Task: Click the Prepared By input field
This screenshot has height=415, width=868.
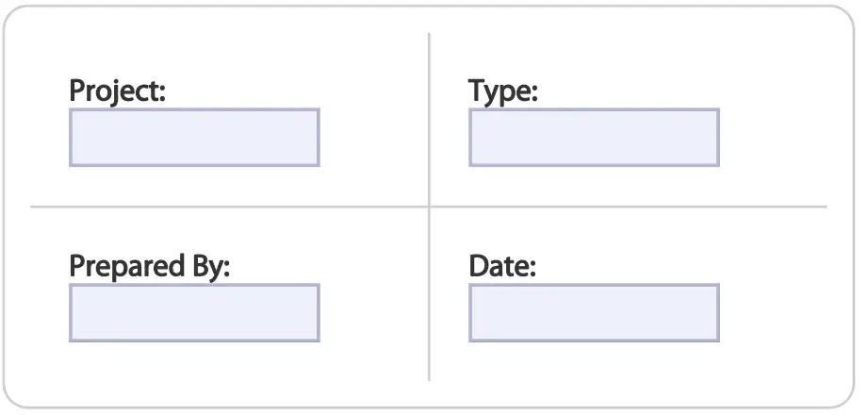Action: 194,312
